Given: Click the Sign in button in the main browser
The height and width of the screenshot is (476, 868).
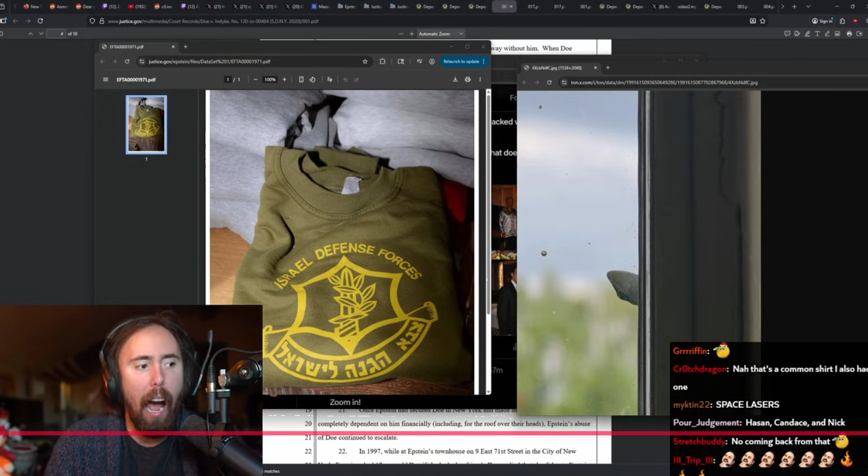Looking at the screenshot, I should pyautogui.click(x=823, y=21).
